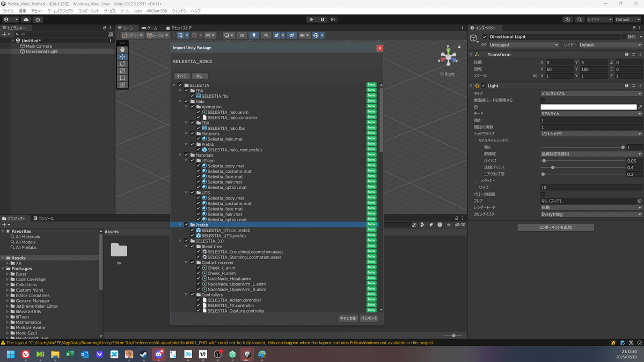This screenshot has width=644, height=362.
Task: Open the Untagged tag dropdown
Action: point(523,44)
